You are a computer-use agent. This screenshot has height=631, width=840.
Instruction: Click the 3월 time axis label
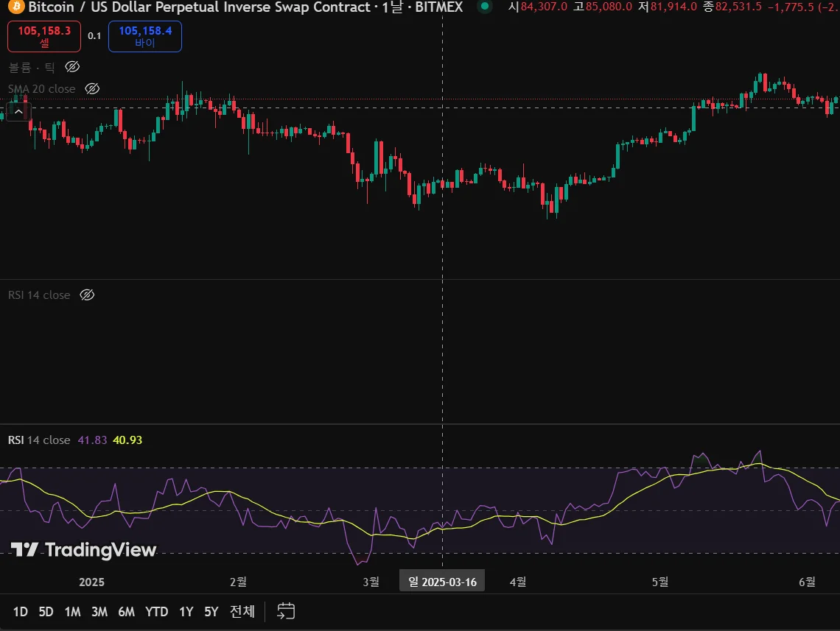tap(371, 581)
